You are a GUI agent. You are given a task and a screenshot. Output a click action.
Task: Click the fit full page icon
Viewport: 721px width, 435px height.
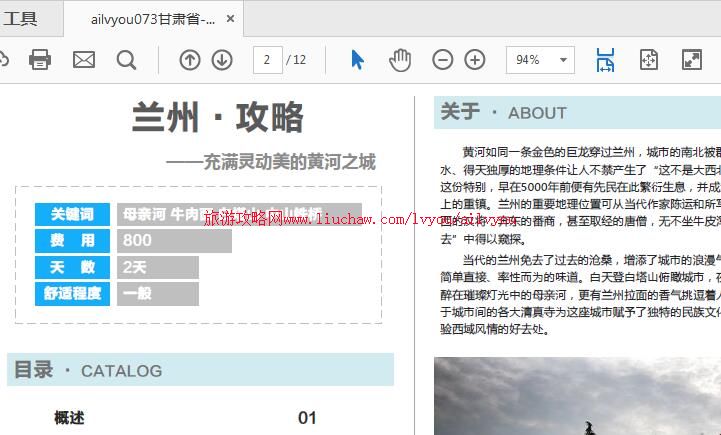(x=648, y=60)
